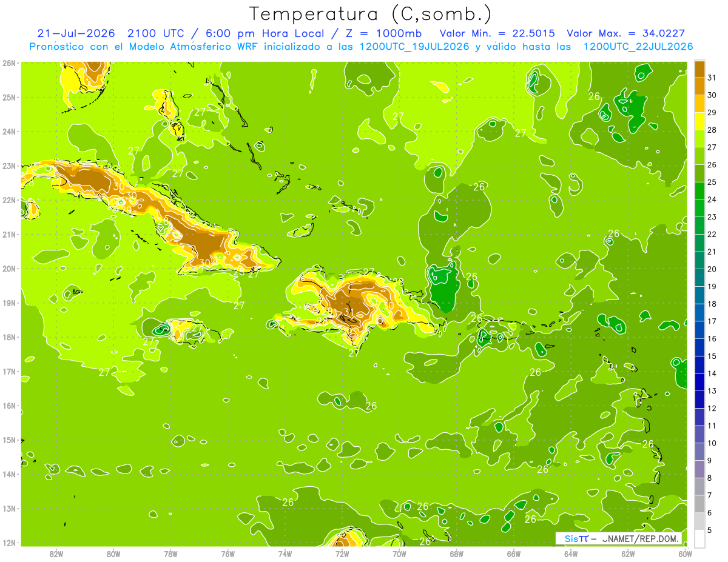Click the dark brown swatch atop the color bar
This screenshot has width=728, height=562.
pos(699,69)
